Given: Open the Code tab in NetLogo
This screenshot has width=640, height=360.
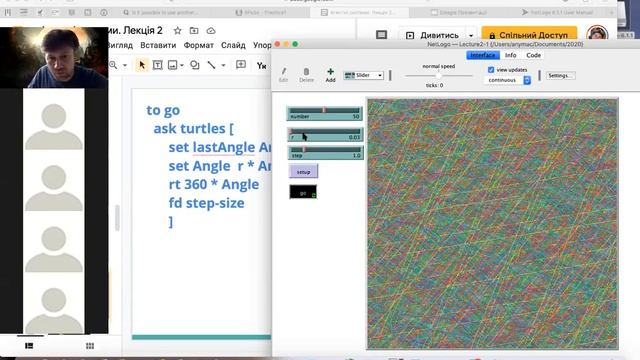Looking at the screenshot, I should (x=533, y=55).
